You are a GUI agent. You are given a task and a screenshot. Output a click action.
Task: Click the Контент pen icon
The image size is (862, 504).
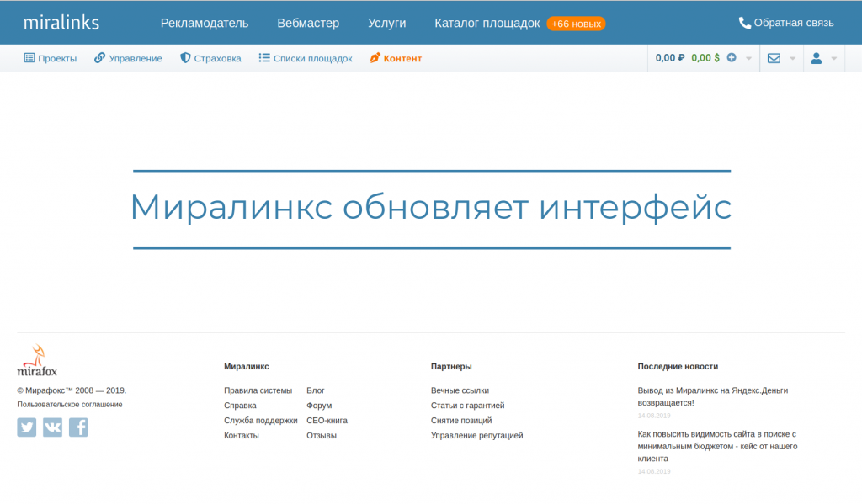[x=375, y=58]
